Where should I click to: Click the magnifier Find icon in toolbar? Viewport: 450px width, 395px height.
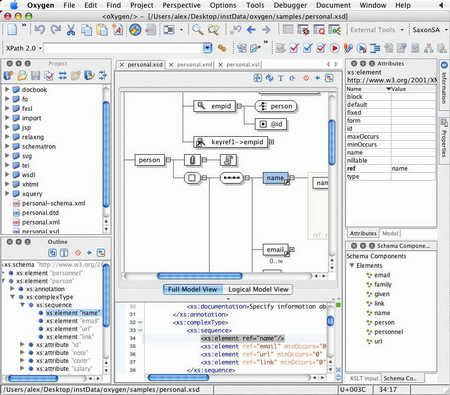[x=198, y=30]
